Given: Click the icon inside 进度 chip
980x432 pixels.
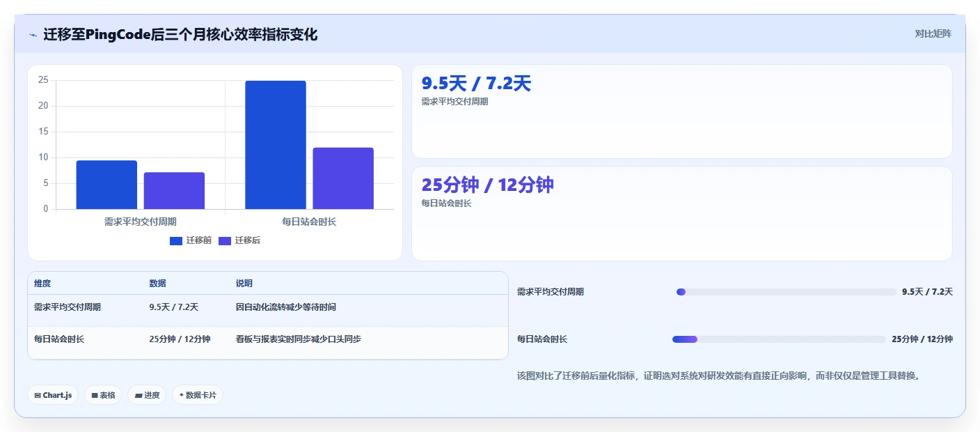Looking at the screenshot, I should point(139,396).
